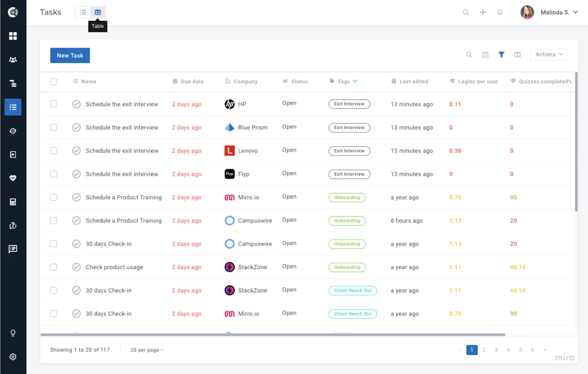
Task: Check the box for the Blue Prism row
Action: coord(54,127)
